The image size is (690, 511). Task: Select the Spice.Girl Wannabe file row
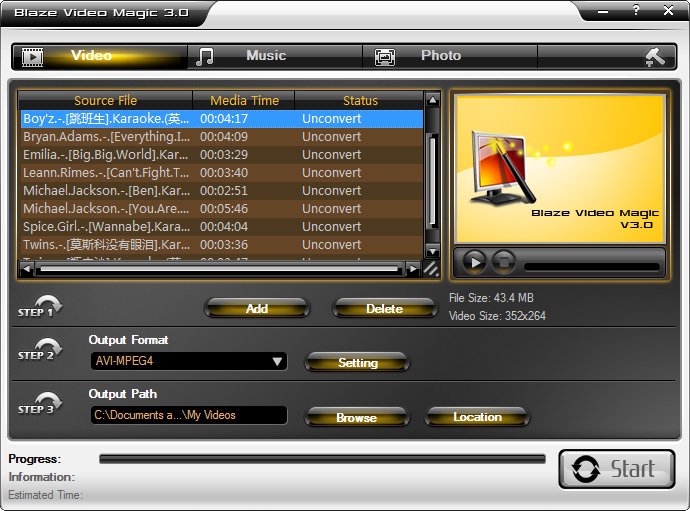click(222, 227)
